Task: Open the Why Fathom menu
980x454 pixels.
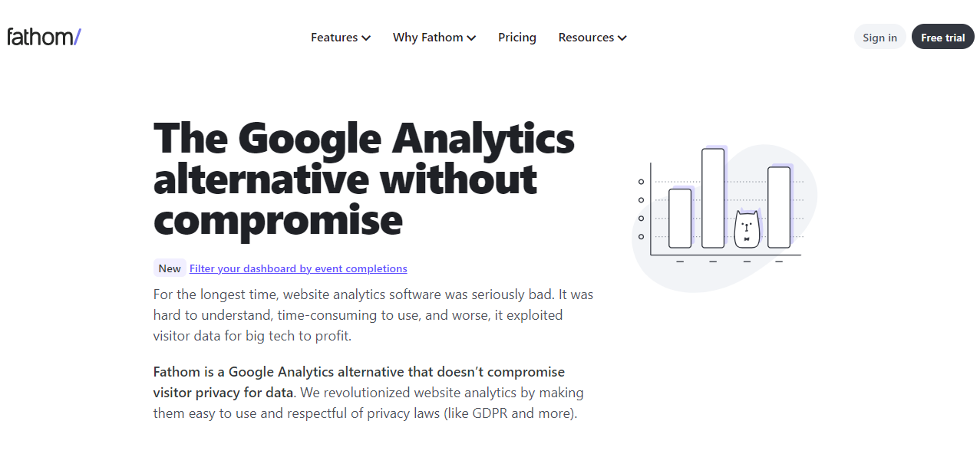Action: (x=434, y=37)
